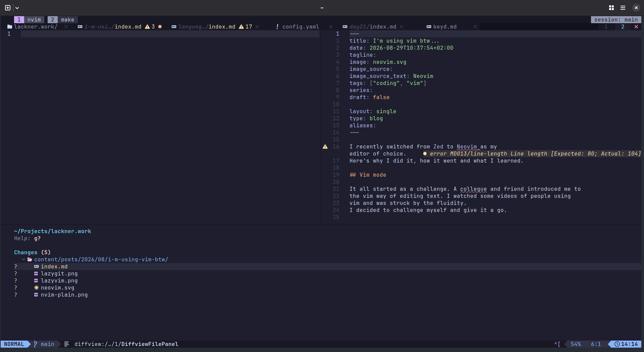Click the tags line with coding and vim

[388, 83]
